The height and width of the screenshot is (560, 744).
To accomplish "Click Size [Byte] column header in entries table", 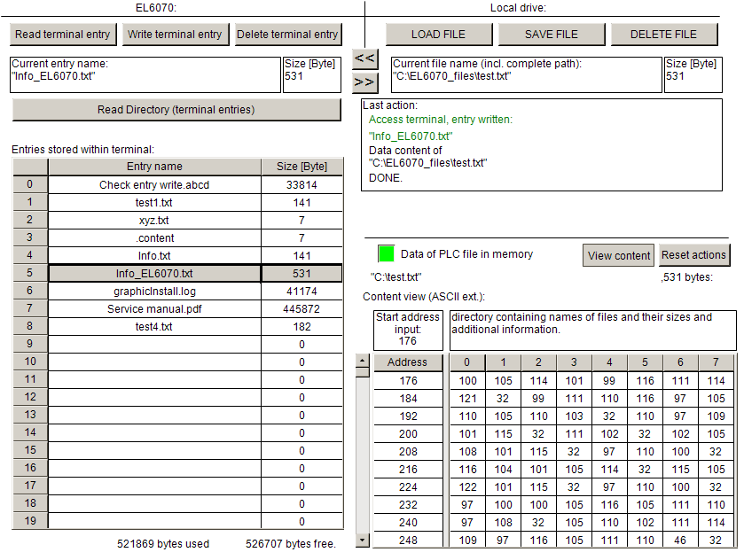I will [302, 167].
